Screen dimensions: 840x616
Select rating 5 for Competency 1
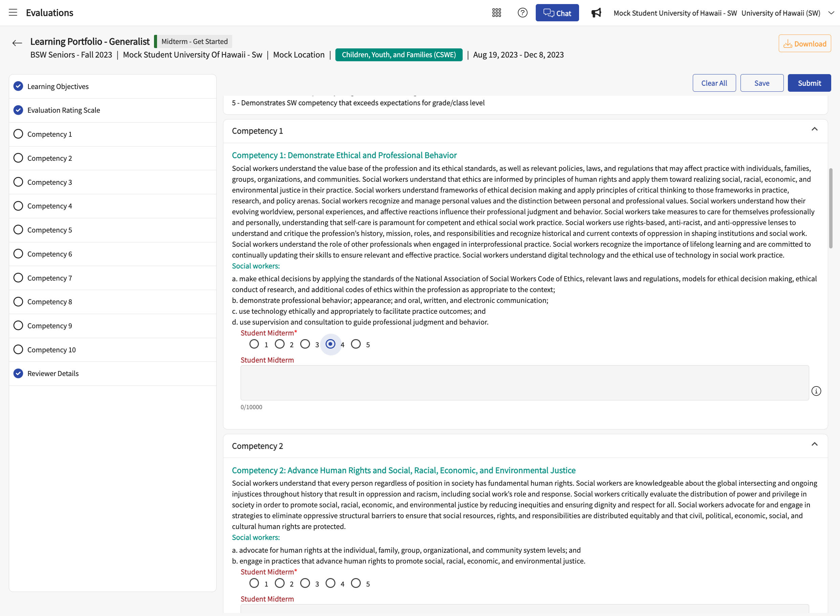click(x=356, y=344)
